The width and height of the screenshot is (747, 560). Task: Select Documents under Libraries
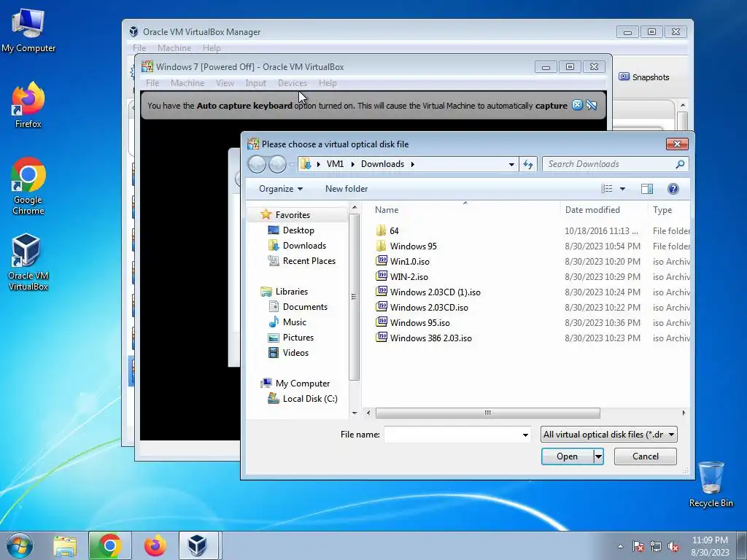[x=305, y=307]
